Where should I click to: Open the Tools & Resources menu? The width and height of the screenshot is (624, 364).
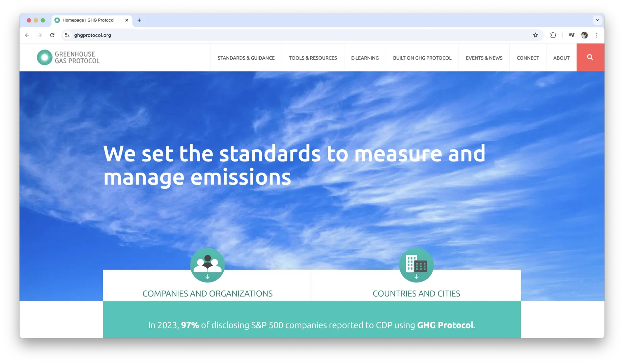pos(313,58)
